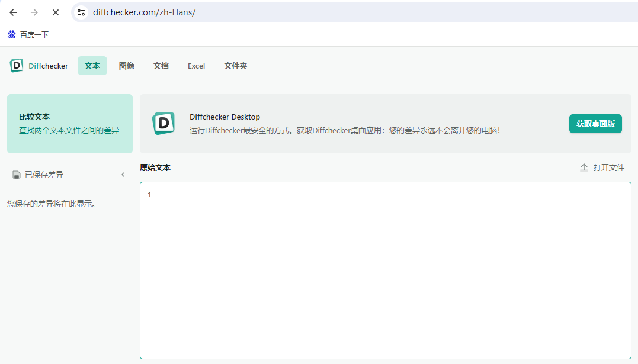Viewport: 638px width, 364px height.
Task: Open the 文档 tab
Action: 161,66
